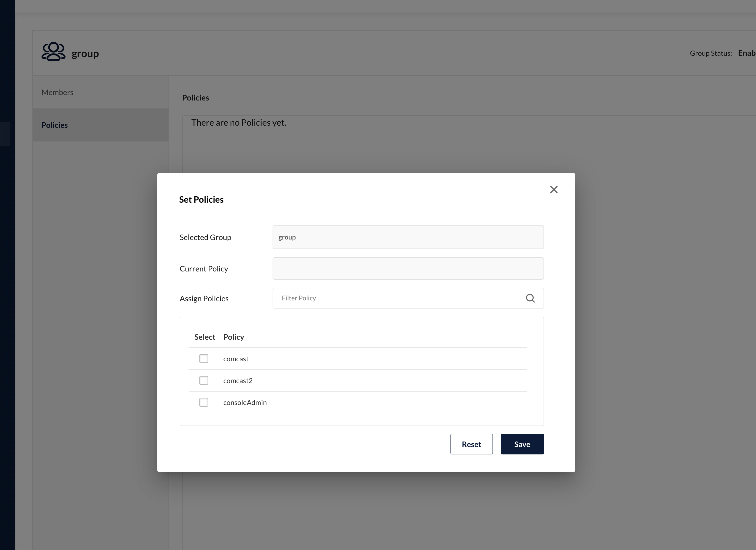Screen dimensions: 756x550
Task: Click Save to apply policies
Action: [x=522, y=444]
